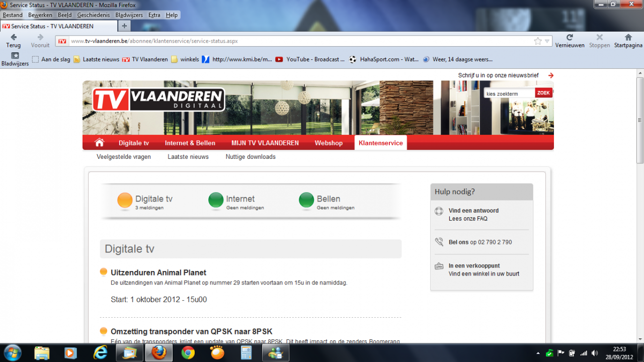Open the Weer, 14 daagse weers bookmark
The image size is (644, 362).
tap(458, 59)
